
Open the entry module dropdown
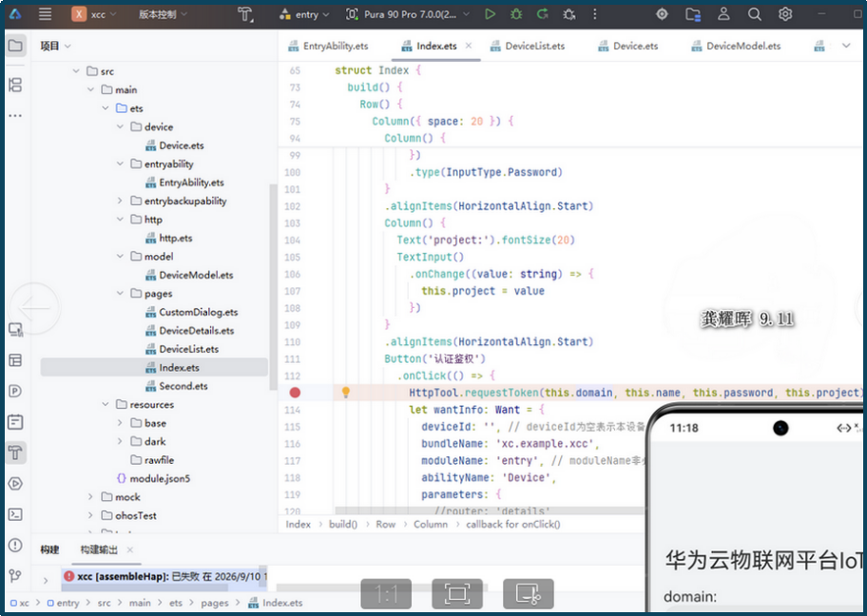coord(304,14)
